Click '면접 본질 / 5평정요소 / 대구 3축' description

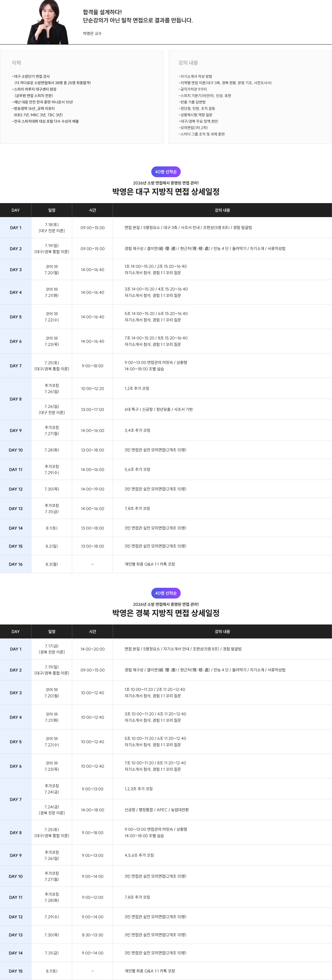point(188,228)
